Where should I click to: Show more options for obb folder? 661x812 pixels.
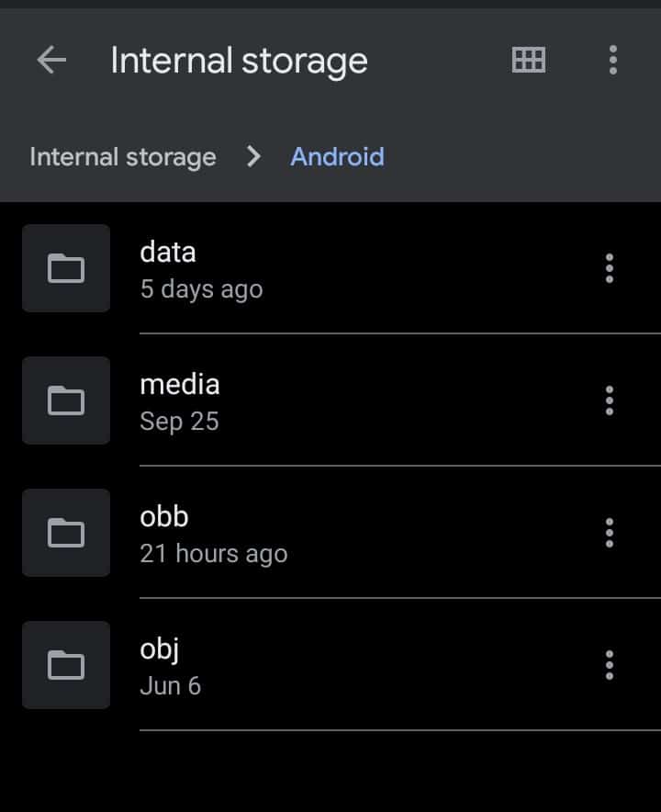pyautogui.click(x=610, y=533)
